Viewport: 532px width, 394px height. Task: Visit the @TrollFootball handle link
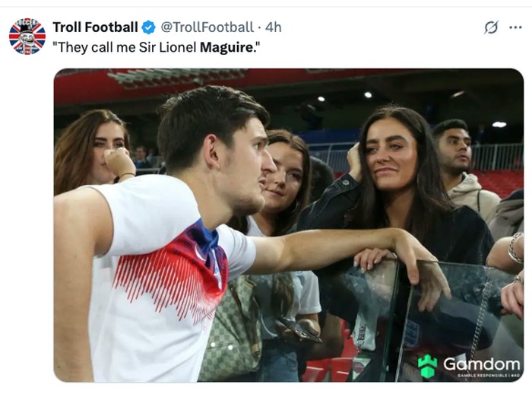(207, 27)
